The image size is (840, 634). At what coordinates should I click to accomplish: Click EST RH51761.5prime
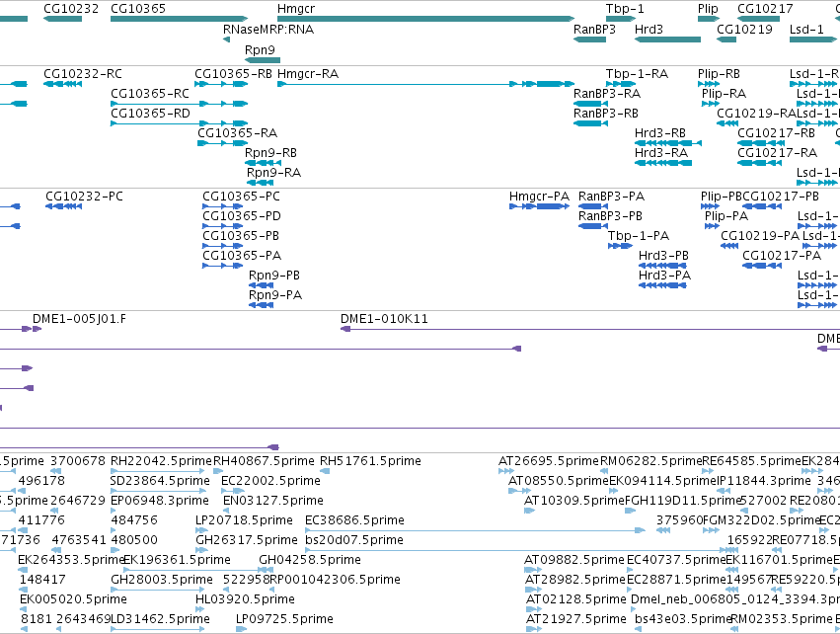pos(370,461)
